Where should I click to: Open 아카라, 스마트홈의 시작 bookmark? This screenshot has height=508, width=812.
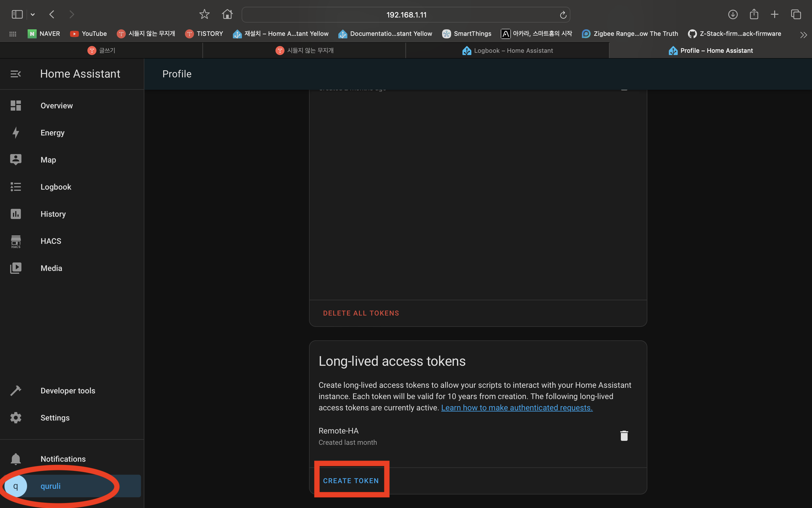(536, 34)
